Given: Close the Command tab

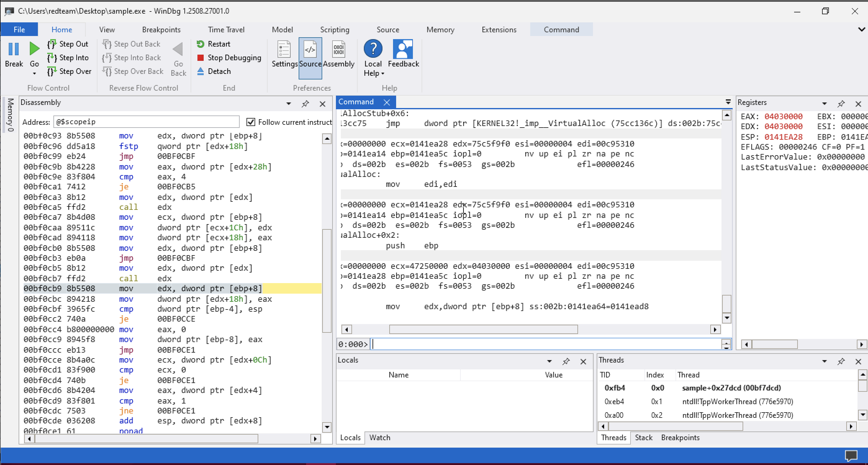Looking at the screenshot, I should pos(387,102).
